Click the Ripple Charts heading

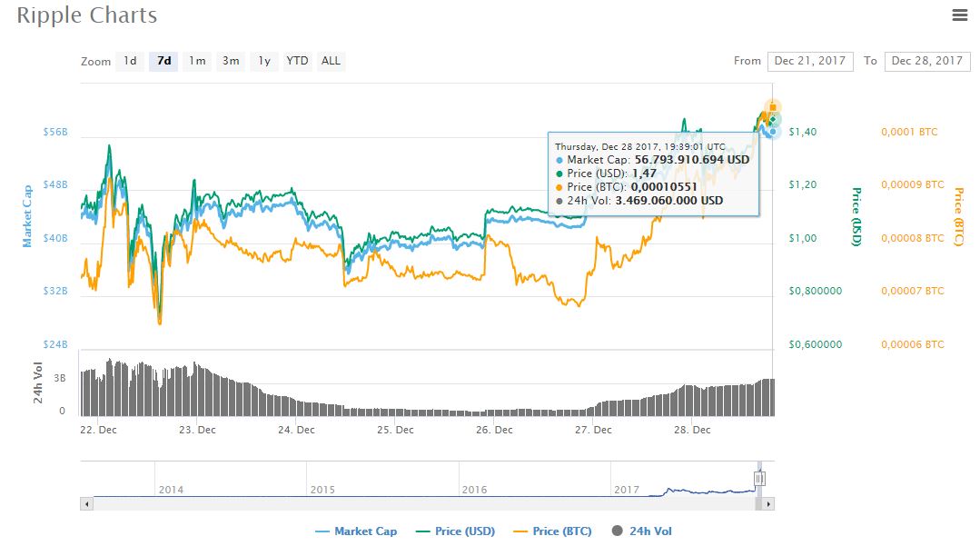point(87,15)
